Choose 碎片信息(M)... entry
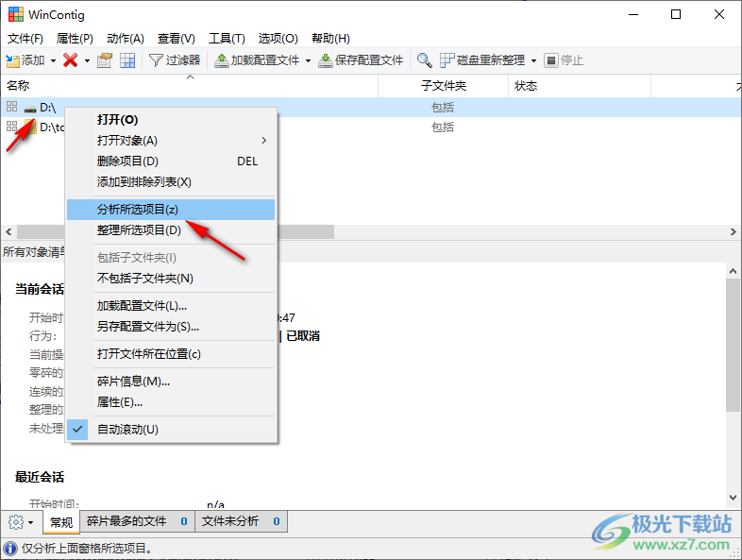This screenshot has width=742, height=560. 171,382
